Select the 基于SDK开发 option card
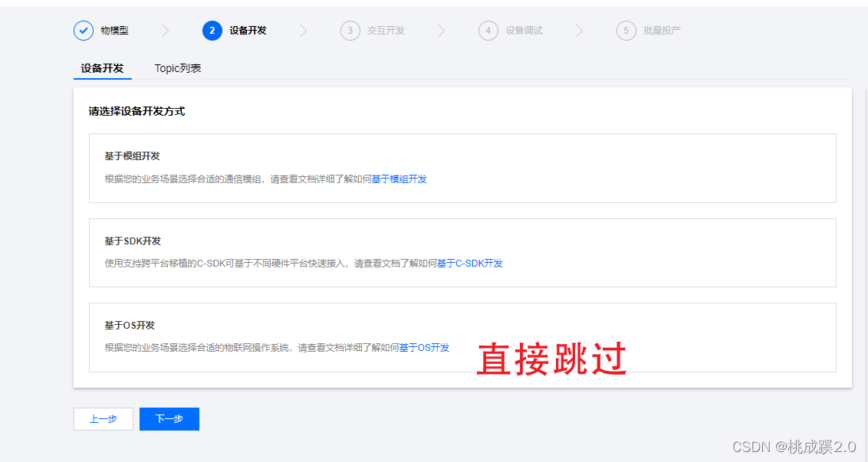Screen dimensions: 868x462 tap(462, 252)
